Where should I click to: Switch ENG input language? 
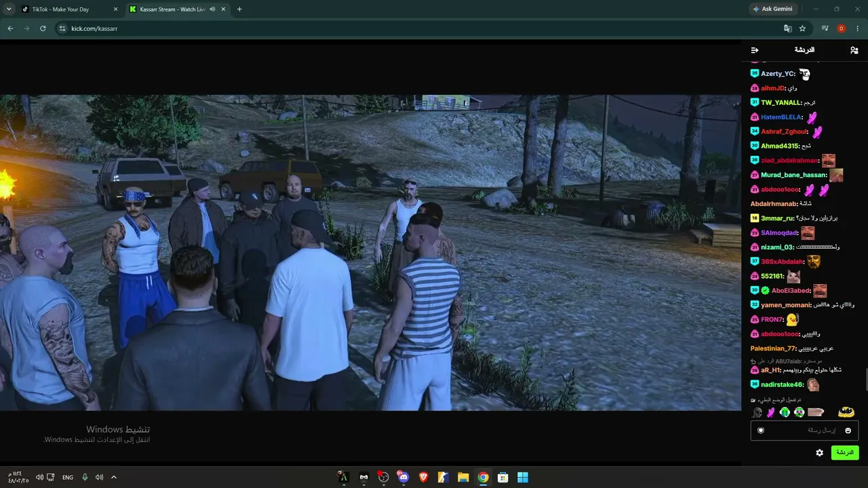68,477
